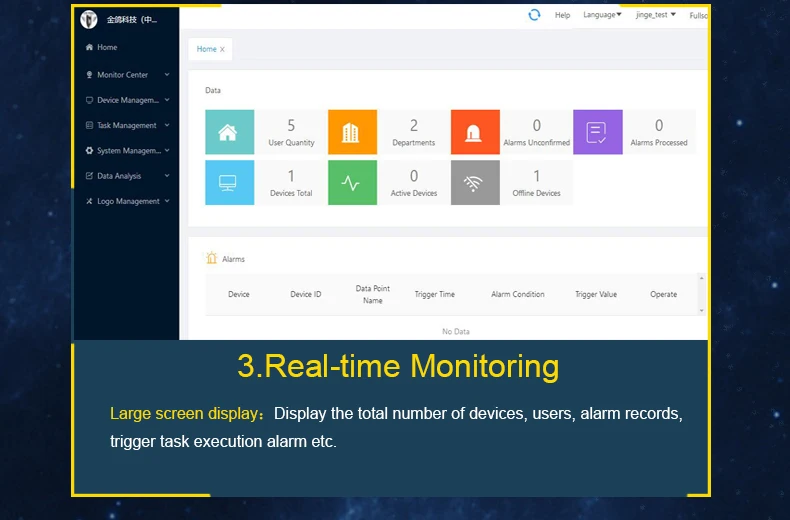
Task: Expand the Task Management chevron
Action: point(167,125)
